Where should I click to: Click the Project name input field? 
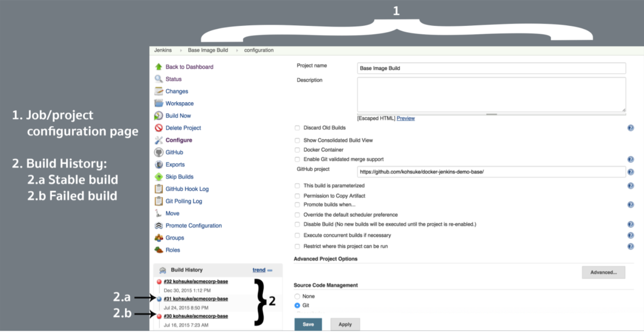[x=492, y=68]
